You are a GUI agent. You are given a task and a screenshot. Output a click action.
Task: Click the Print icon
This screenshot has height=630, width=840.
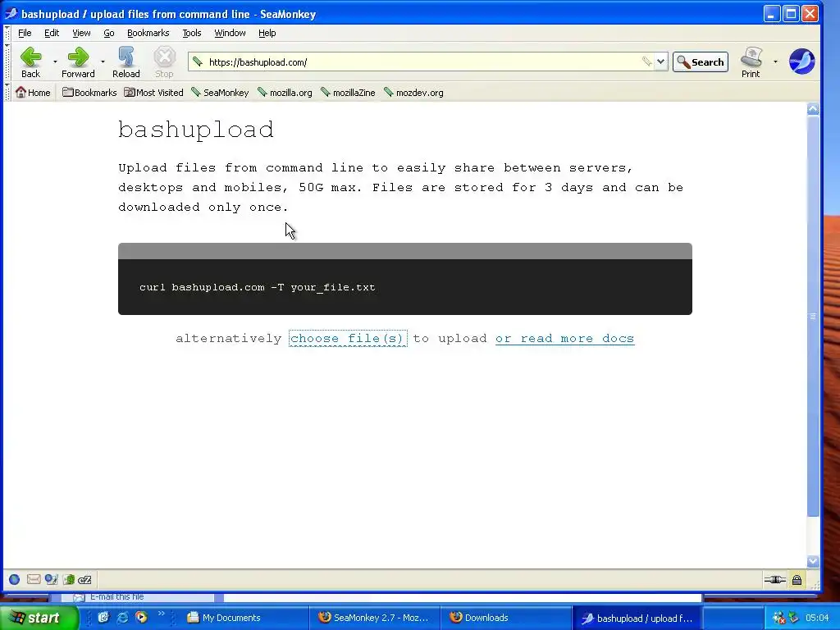pos(751,62)
